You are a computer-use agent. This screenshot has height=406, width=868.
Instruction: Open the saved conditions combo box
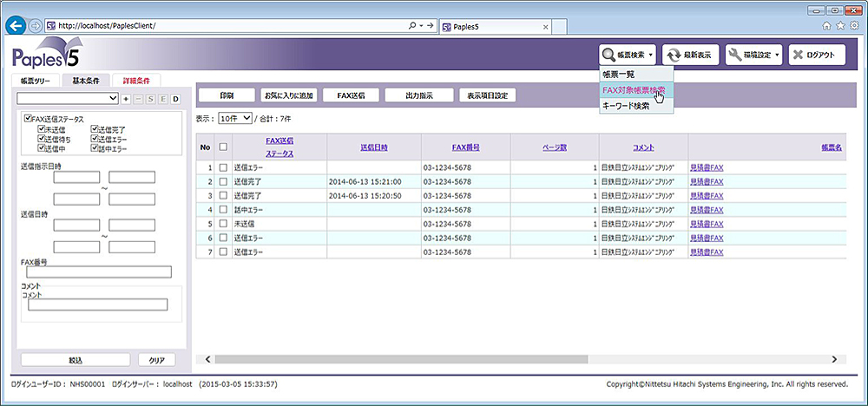[x=68, y=98]
